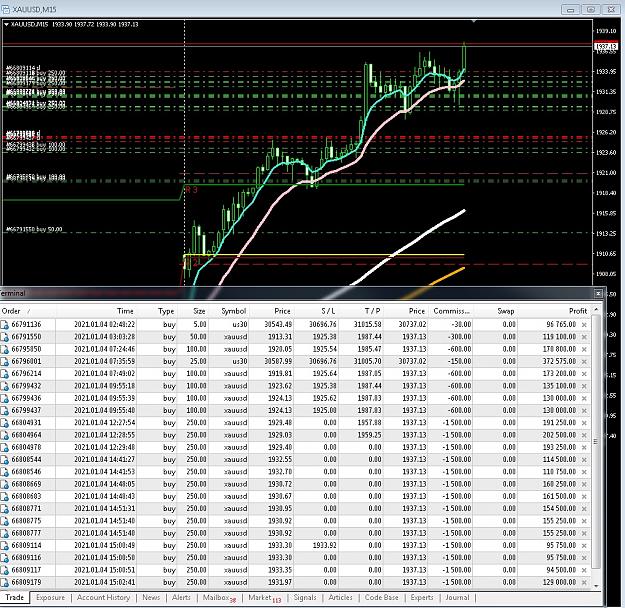Sort the table by Symbol column header
This screenshot has width=625, height=608.
pyautogui.click(x=234, y=311)
